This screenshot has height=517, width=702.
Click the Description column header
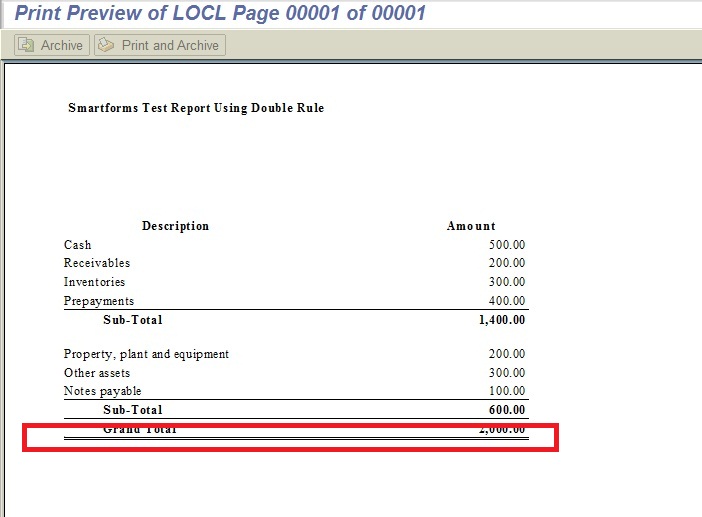176,226
